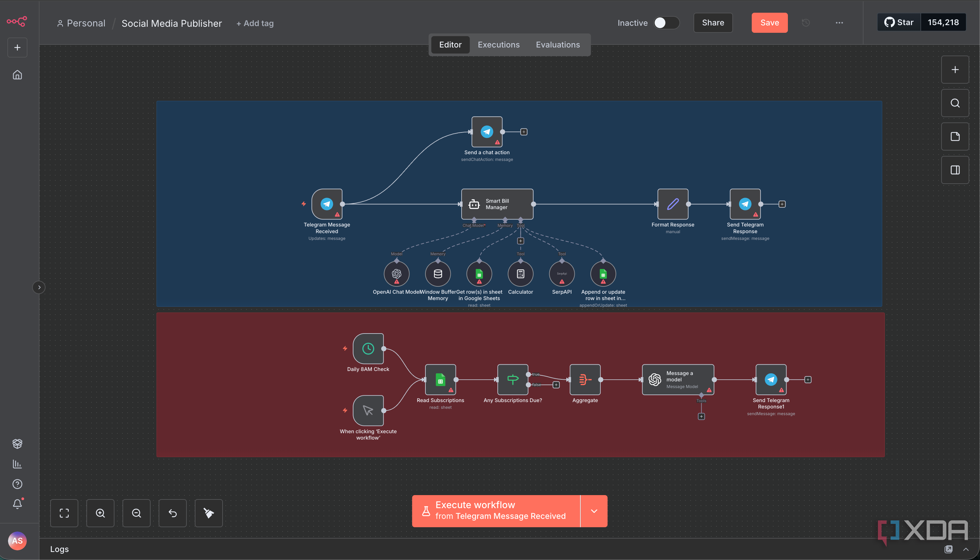Click the Social Media Publisher workflow name

coord(172,23)
